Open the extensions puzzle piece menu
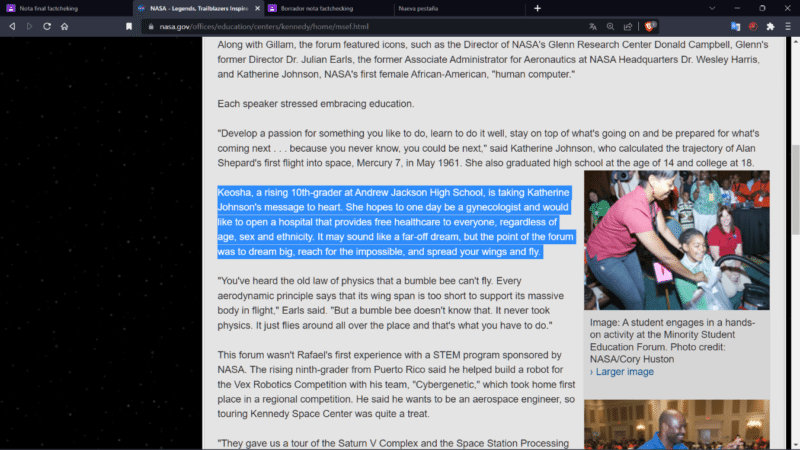Viewport: 800px width, 450px height. (x=770, y=26)
